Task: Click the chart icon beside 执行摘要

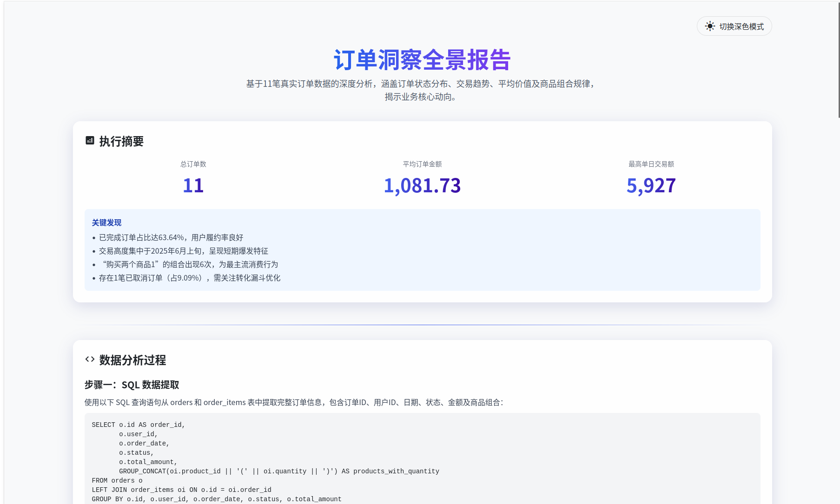Action: [x=90, y=141]
